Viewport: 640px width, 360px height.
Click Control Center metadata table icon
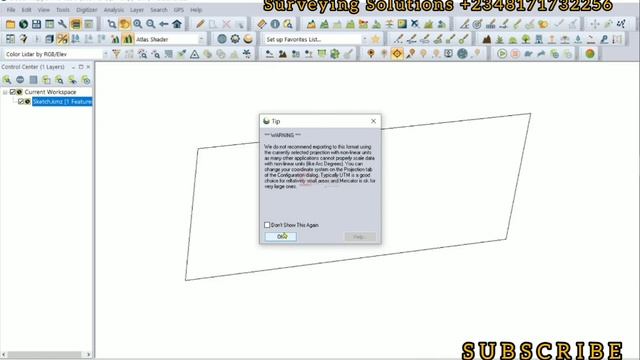33,80
